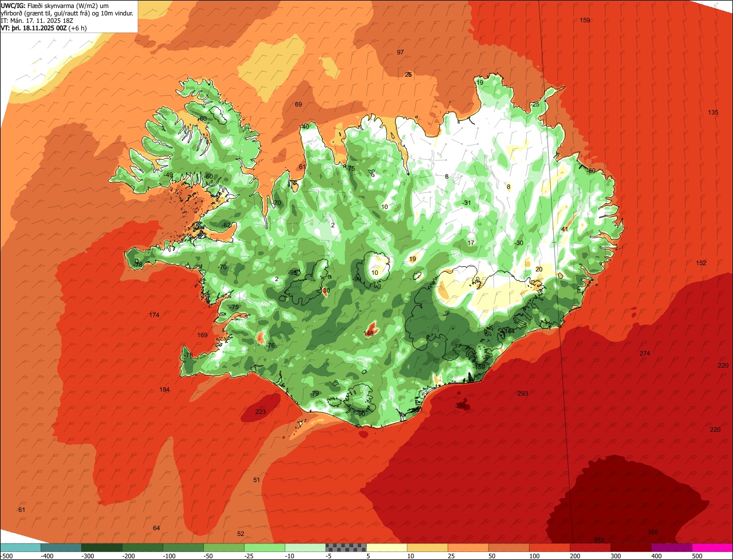
Task: Click the map value 52
Action: pyautogui.click(x=241, y=534)
